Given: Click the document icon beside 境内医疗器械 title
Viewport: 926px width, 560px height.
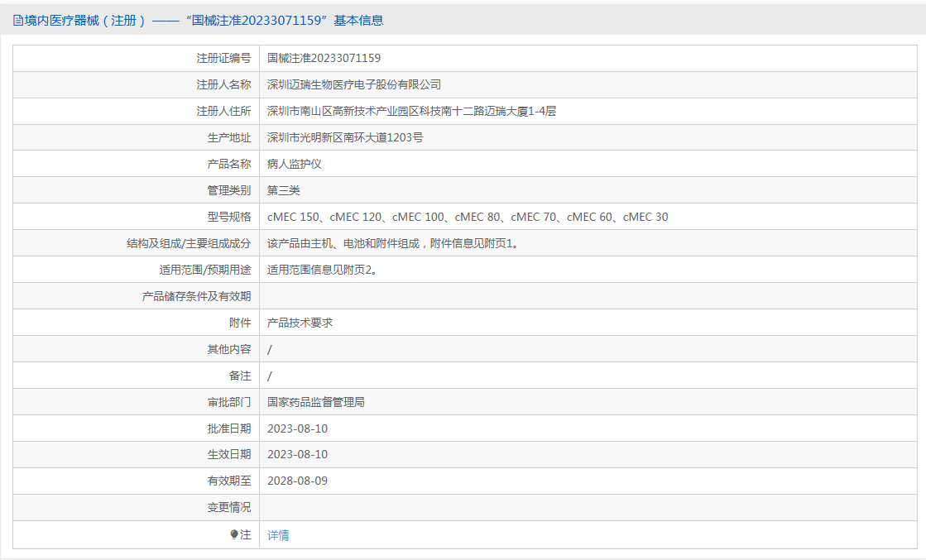Looking at the screenshot, I should (17, 21).
